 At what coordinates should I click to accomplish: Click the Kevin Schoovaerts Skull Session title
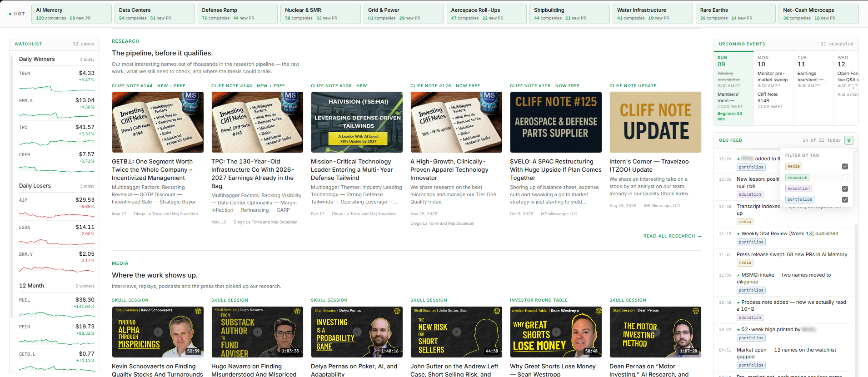click(157, 370)
